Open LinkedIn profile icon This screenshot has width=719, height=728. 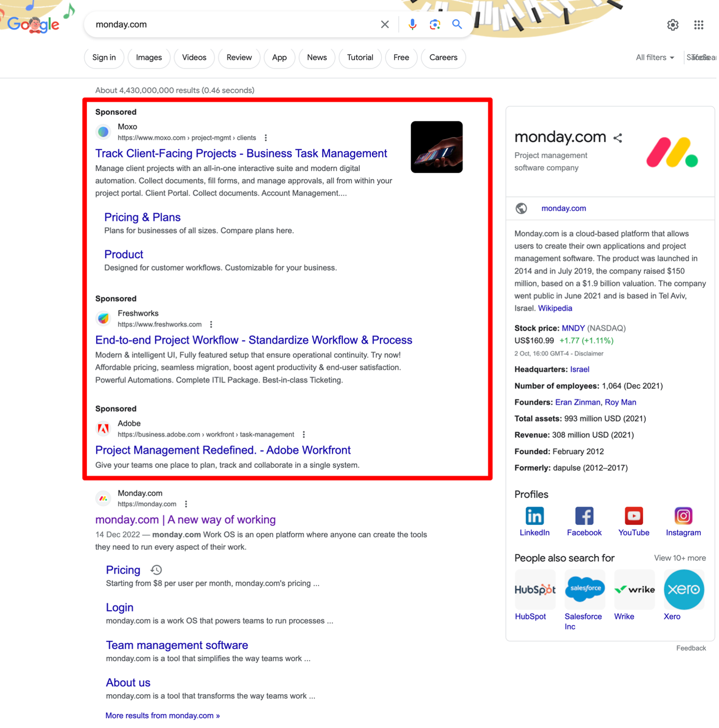(x=535, y=516)
